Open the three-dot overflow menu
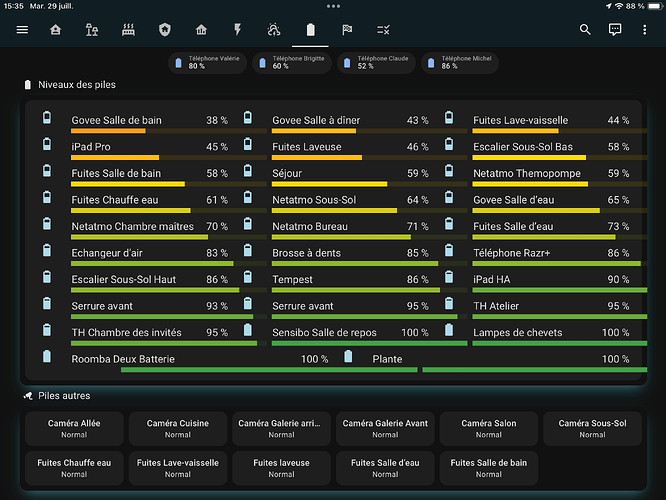The width and height of the screenshot is (666, 500). tap(644, 30)
